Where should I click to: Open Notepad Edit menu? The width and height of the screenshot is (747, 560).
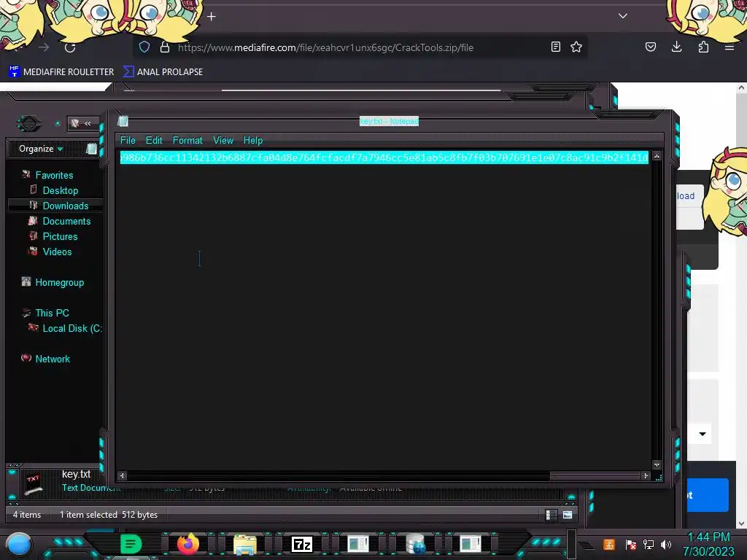pyautogui.click(x=154, y=141)
